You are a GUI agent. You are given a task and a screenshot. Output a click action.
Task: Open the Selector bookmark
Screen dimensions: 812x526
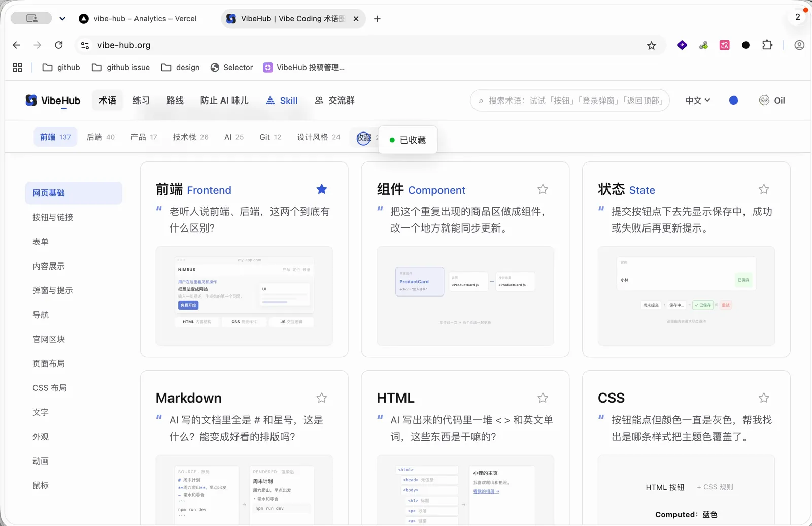click(231, 68)
